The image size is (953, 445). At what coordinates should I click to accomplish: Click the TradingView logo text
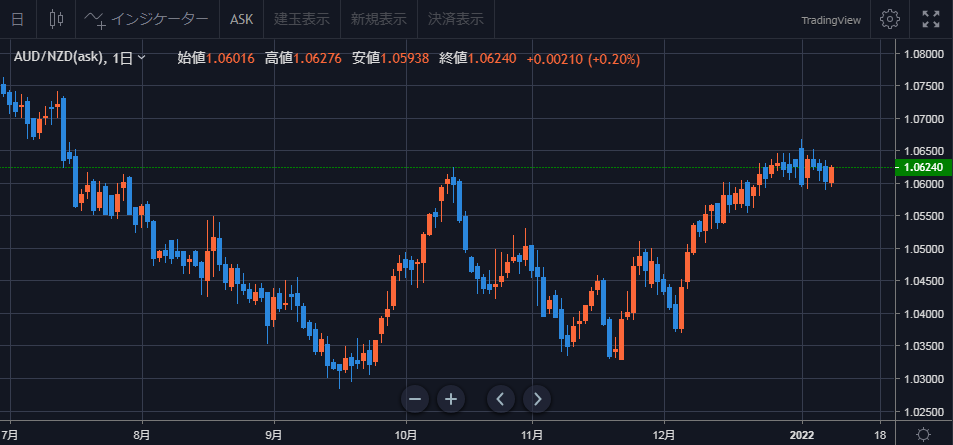pos(831,20)
